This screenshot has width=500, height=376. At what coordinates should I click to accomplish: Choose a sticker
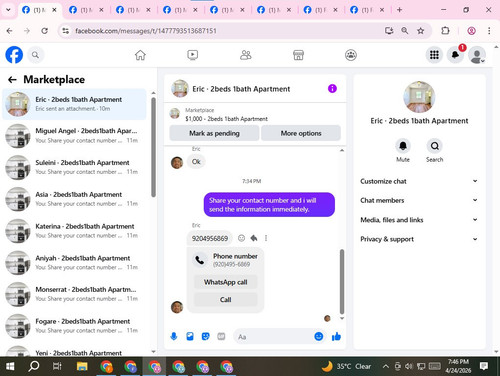pos(206,337)
